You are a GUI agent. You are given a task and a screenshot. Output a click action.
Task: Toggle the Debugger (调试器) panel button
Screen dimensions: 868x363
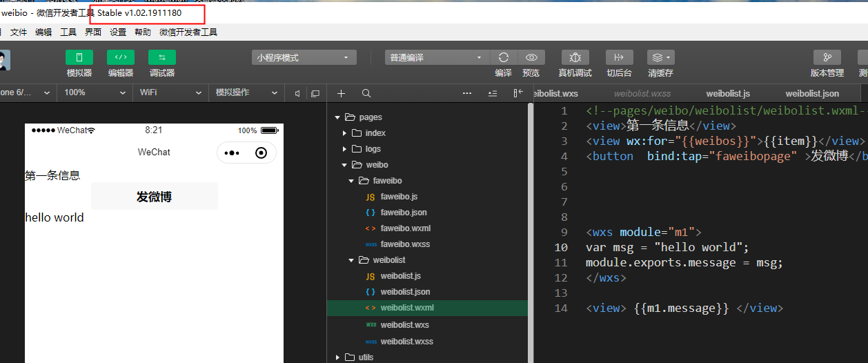pos(162,58)
